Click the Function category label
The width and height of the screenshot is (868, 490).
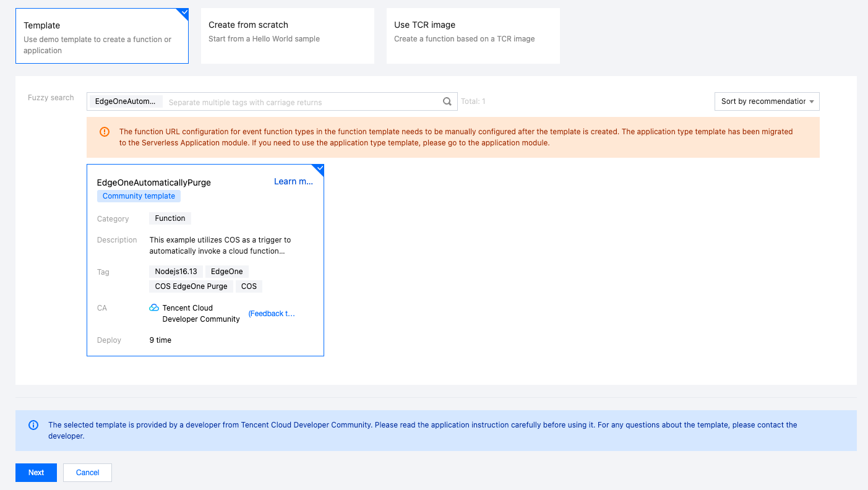(x=170, y=218)
